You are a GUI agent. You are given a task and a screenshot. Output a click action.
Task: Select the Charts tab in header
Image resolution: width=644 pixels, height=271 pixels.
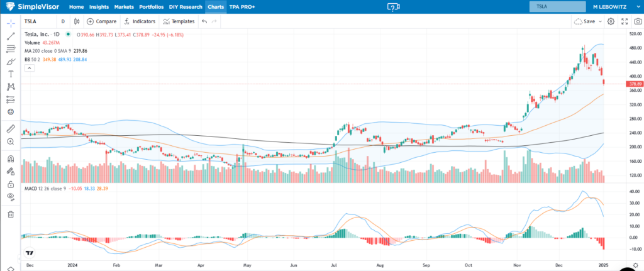(x=216, y=7)
